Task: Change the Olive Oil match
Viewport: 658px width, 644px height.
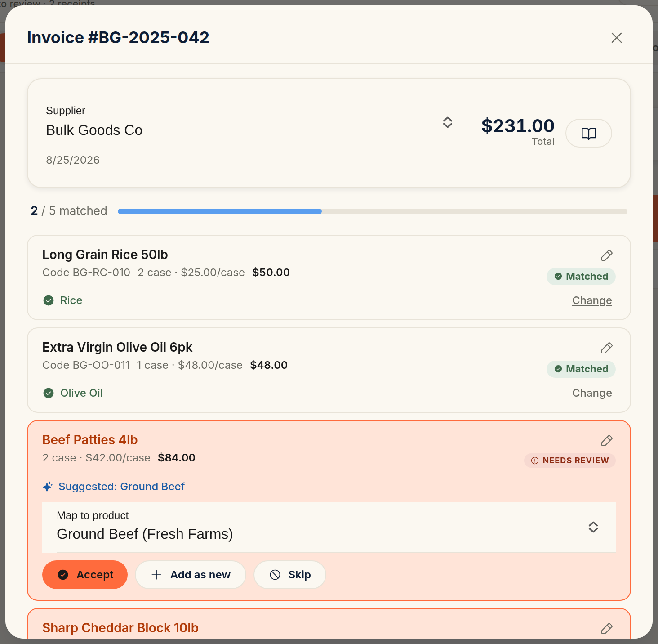Action: coord(592,393)
